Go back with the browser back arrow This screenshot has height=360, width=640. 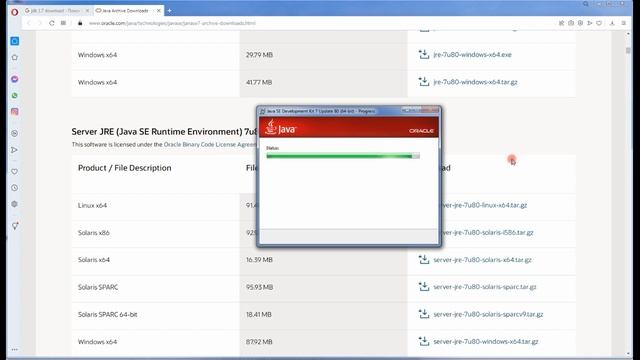pos(29,23)
